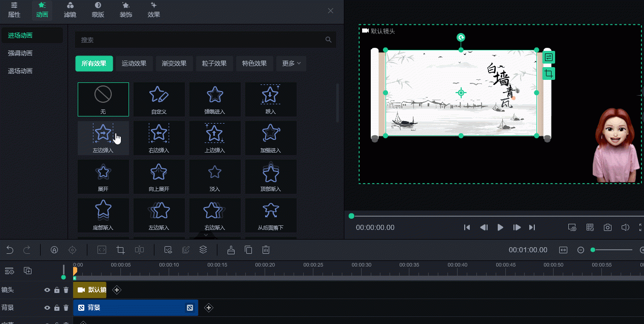The width and height of the screenshot is (644, 324).
Task: Zoom out the timeline with minus icon
Action: (581, 250)
